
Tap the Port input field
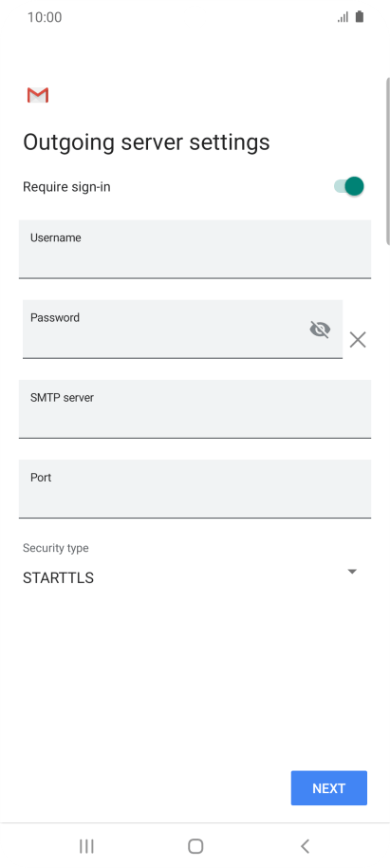tap(195, 489)
